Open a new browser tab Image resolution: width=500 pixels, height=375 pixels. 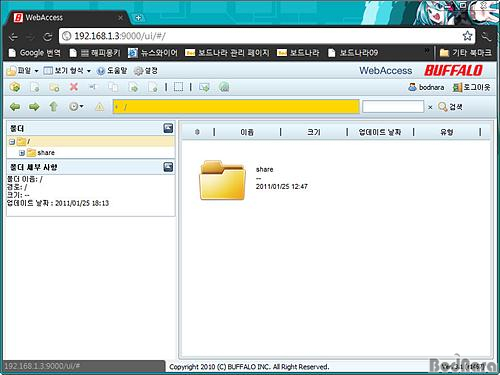pyautogui.click(x=138, y=18)
